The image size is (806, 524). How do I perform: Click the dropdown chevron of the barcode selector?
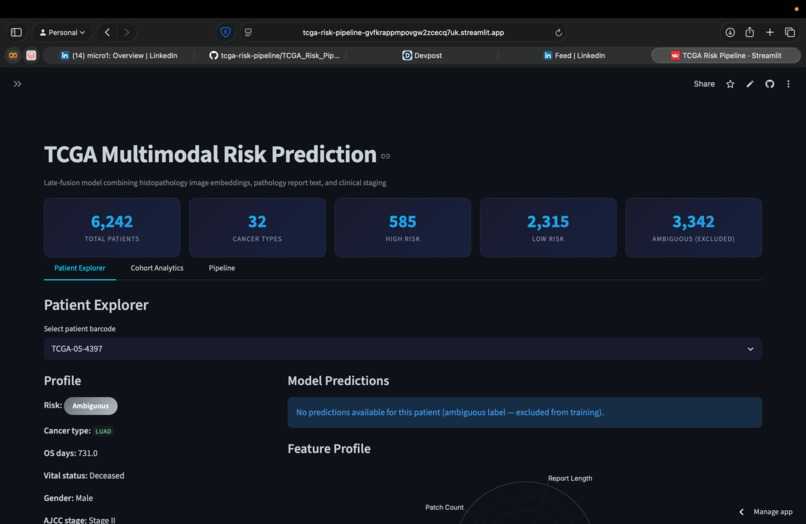tap(750, 349)
